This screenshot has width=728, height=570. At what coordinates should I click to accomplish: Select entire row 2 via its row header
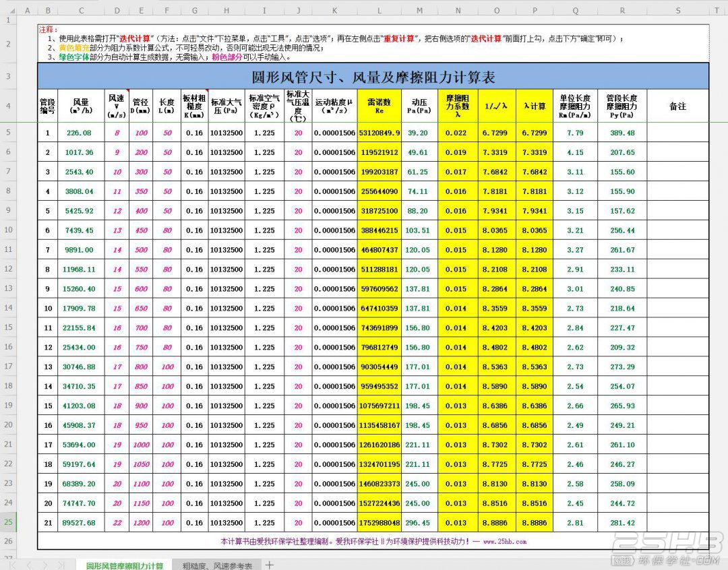(x=8, y=44)
